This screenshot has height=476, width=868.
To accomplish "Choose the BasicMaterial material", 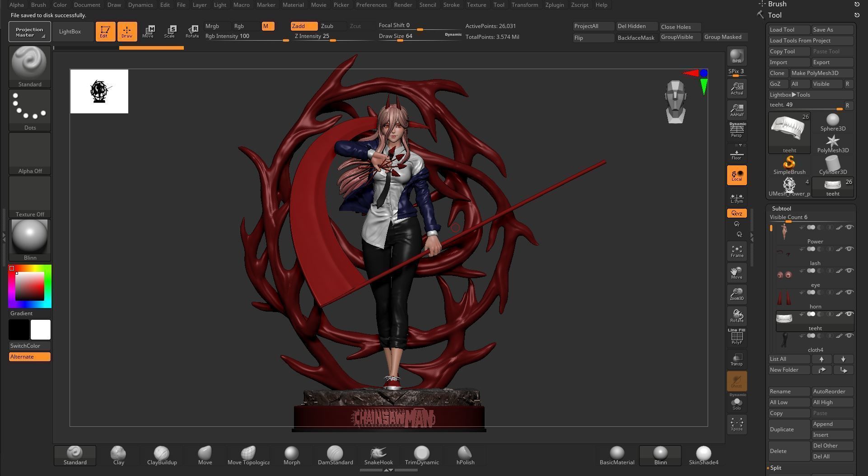I will [x=617, y=456].
